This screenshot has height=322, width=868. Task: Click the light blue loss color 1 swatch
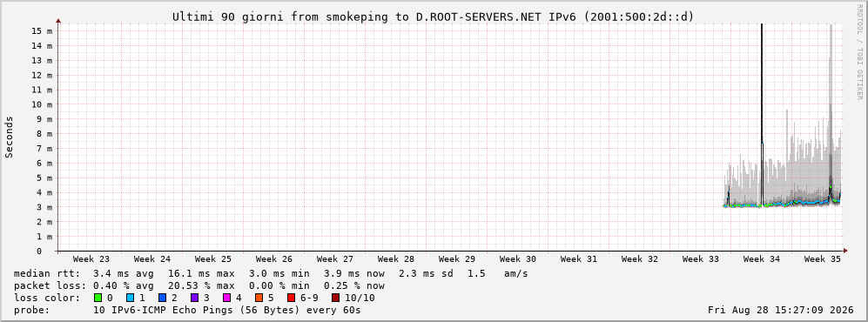coord(130,298)
